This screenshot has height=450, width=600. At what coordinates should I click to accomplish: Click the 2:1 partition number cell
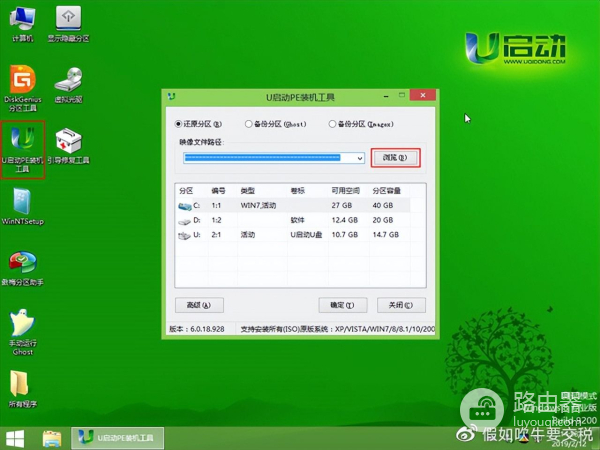pos(216,235)
